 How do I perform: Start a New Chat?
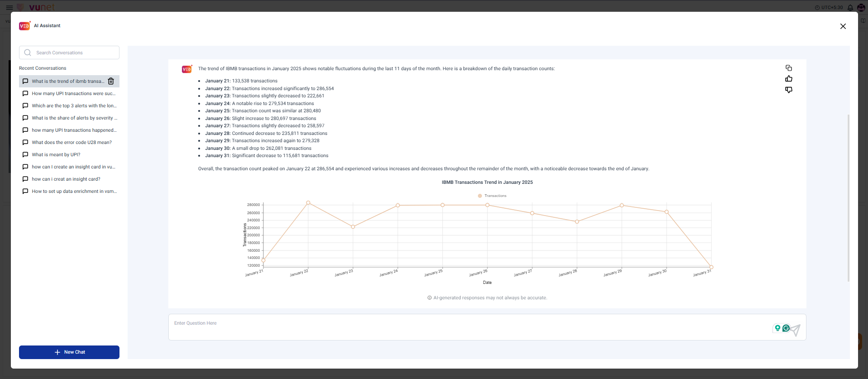tap(69, 352)
